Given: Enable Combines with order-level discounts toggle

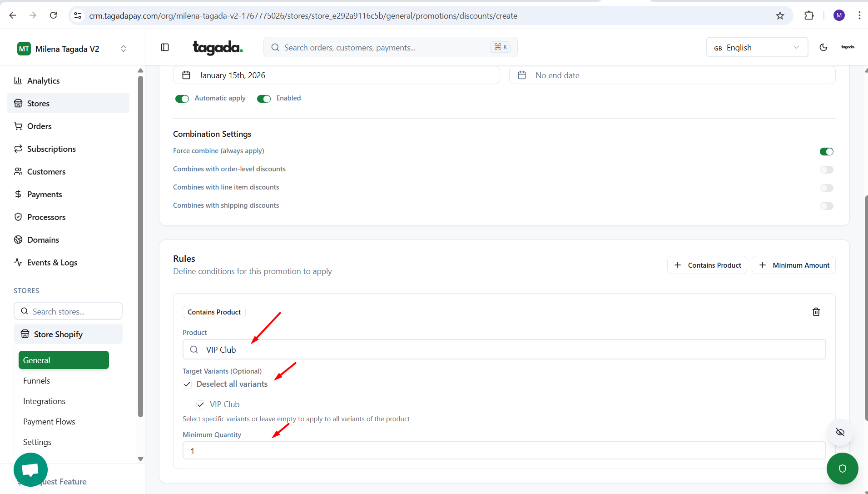Looking at the screenshot, I should [x=826, y=170].
